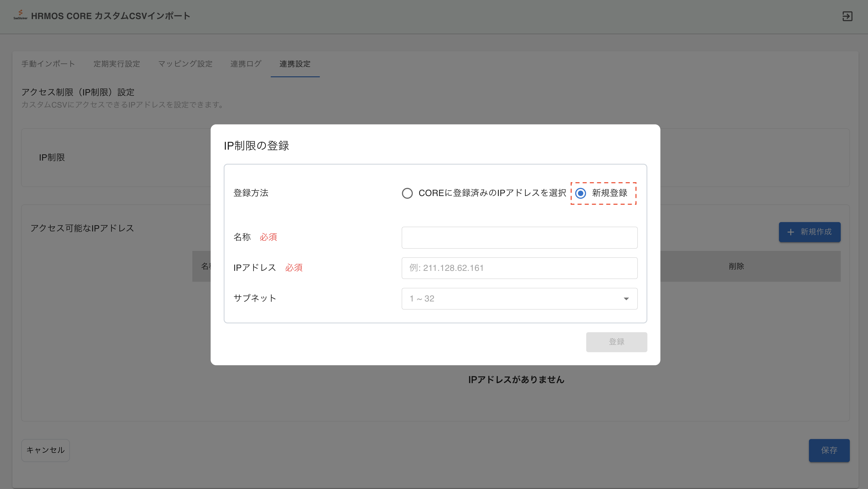868x489 pixels.
Task: Focus the IPアドレス input field
Action: pos(519,268)
